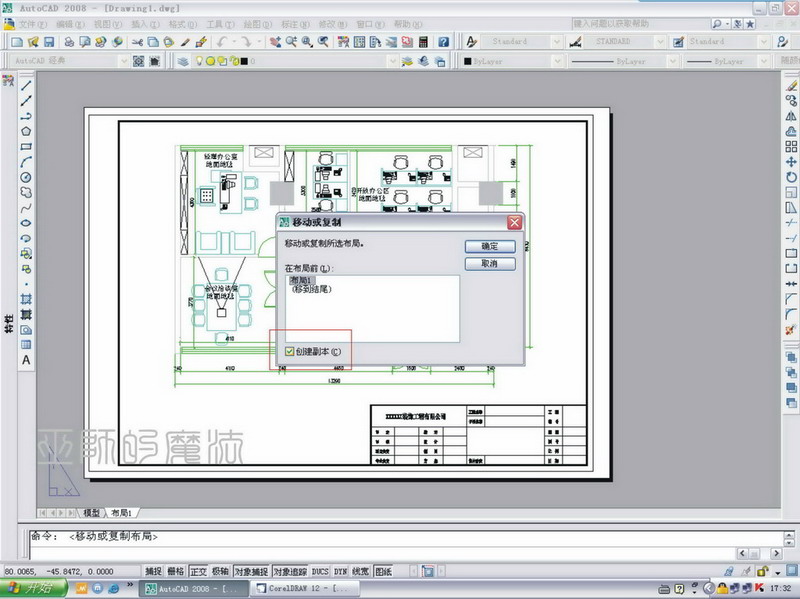Select the Polygon draw tool
This screenshot has width=800, height=599.
[26, 132]
